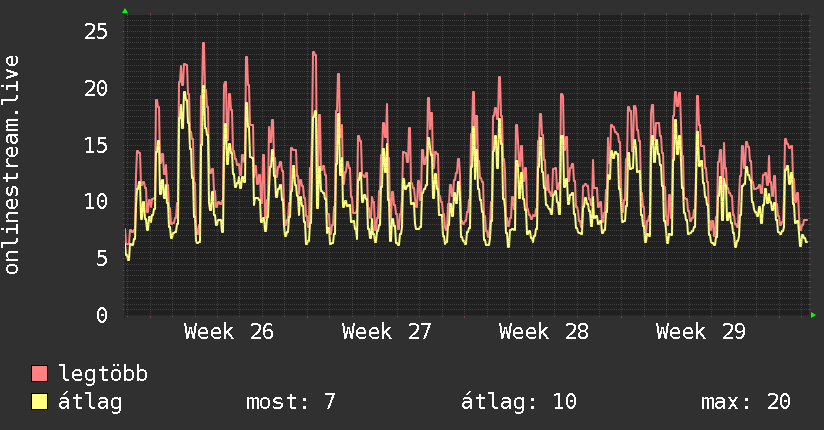Click the yellow átlag color swatch
824x430 pixels.
pyautogui.click(x=39, y=401)
